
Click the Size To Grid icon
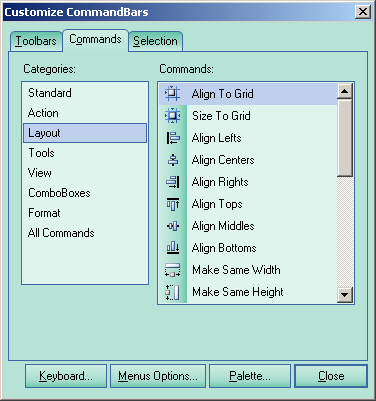(172, 116)
